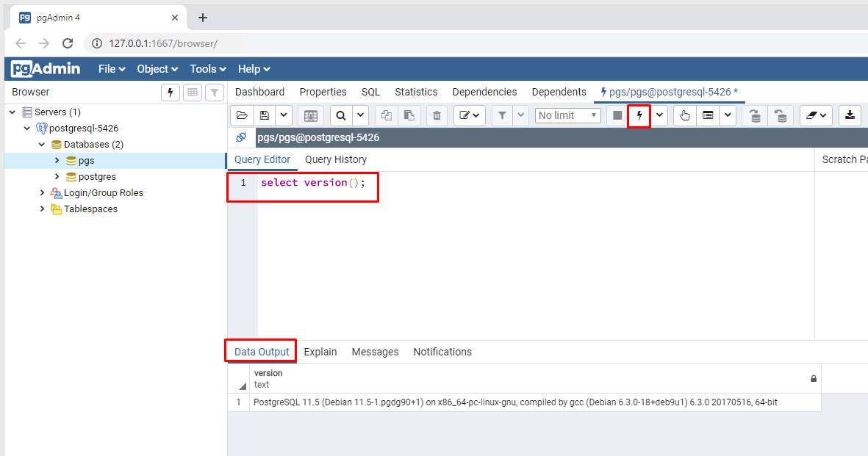
Task: Save the query with the floppy disk icon
Action: tap(265, 115)
